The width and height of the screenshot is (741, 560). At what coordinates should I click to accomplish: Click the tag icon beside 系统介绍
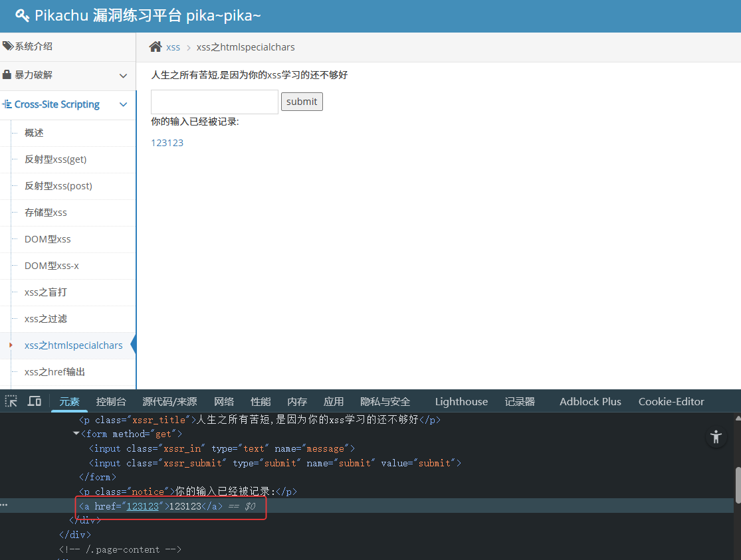click(7, 46)
